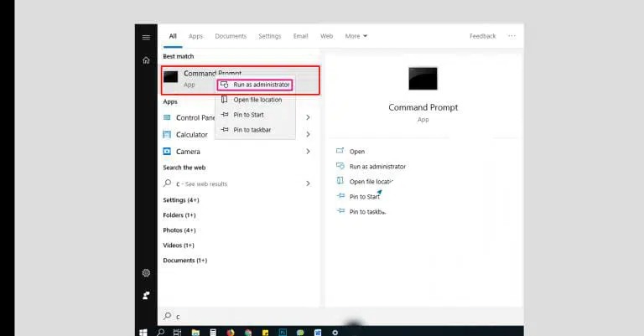Select the Command Prompt best match result
This screenshot has height=336, width=644.
(x=241, y=80)
